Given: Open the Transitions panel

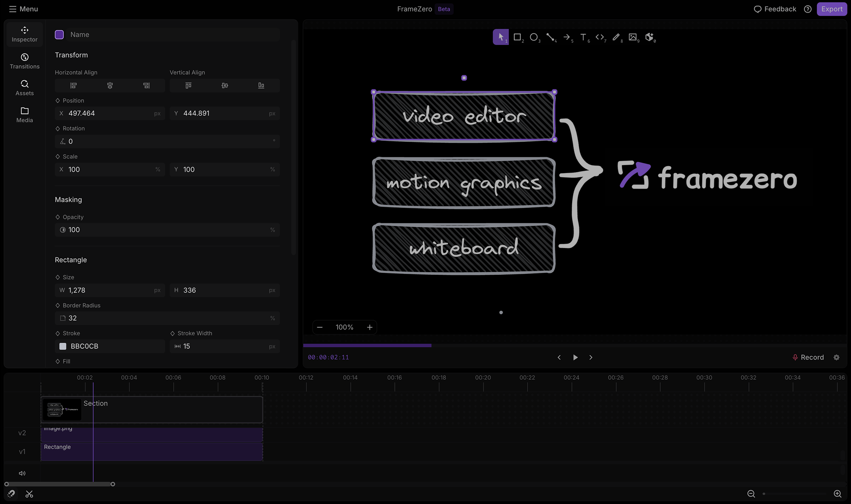Looking at the screenshot, I should coord(24,61).
